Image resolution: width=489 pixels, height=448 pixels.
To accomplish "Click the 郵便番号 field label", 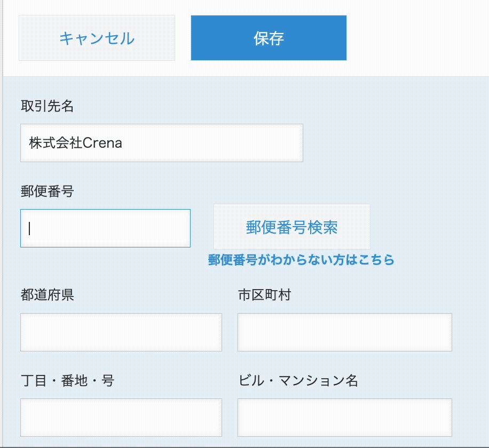I will pos(47,191).
